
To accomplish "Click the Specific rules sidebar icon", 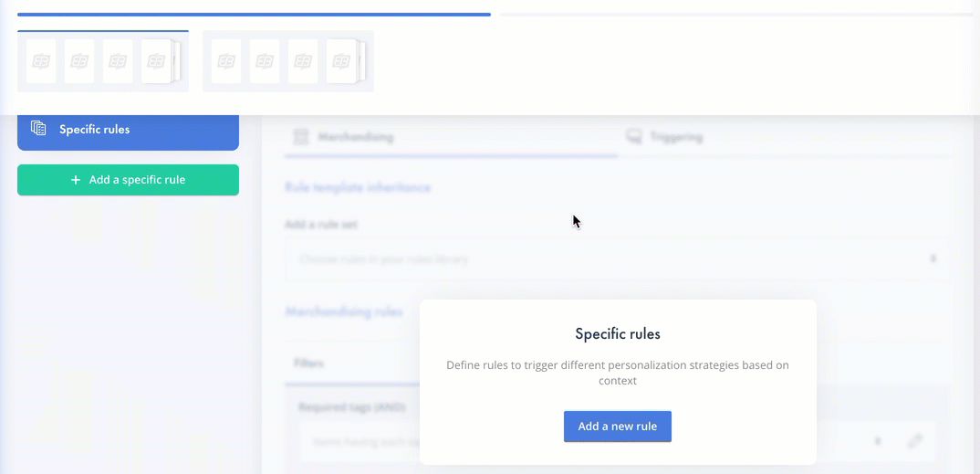I will (x=38, y=129).
